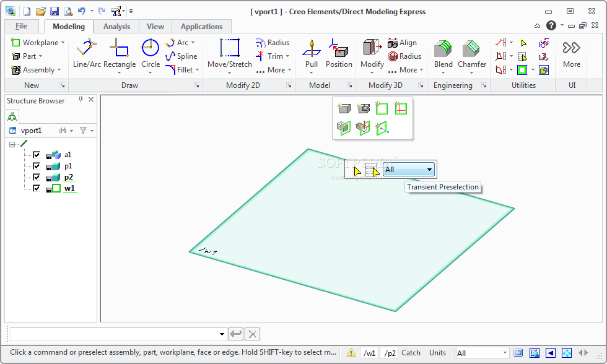The image size is (607, 364).
Task: Toggle the a1 checkbox
Action: (x=37, y=155)
